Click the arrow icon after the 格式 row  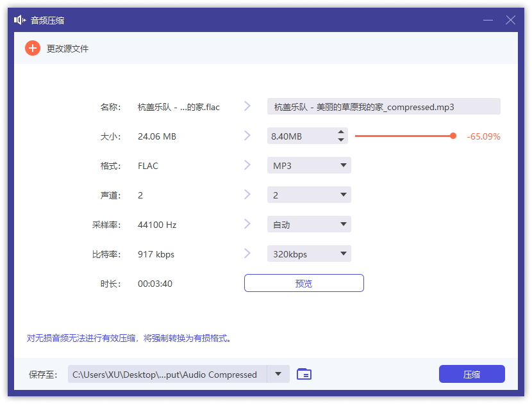pyautogui.click(x=247, y=165)
